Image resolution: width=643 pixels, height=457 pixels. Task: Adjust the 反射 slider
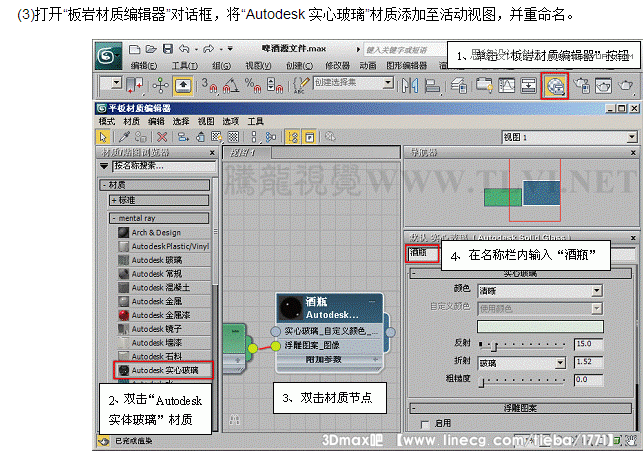pos(494,345)
